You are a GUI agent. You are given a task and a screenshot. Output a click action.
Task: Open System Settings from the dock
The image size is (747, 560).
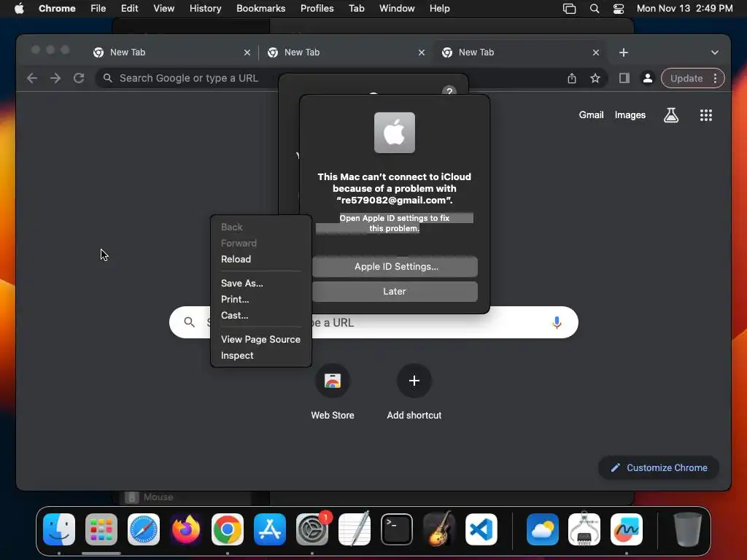[x=312, y=529]
